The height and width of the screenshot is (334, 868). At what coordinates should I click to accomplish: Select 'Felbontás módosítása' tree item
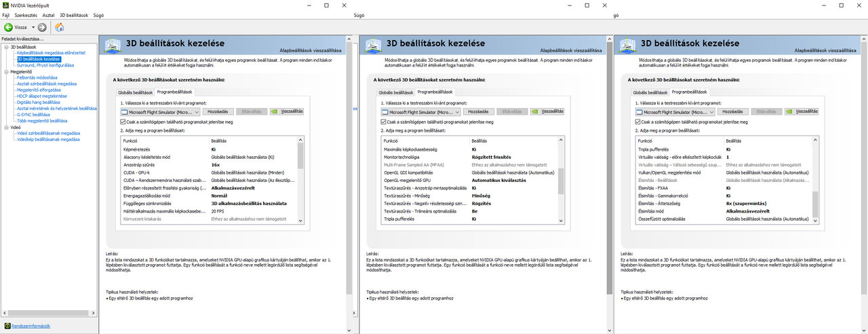click(37, 77)
